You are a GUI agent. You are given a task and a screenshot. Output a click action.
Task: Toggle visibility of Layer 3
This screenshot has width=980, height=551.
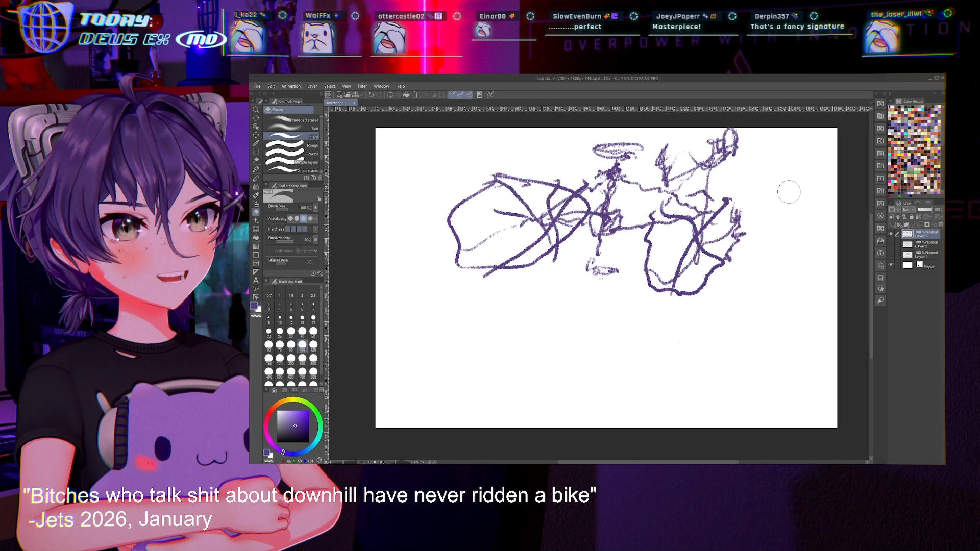891,234
